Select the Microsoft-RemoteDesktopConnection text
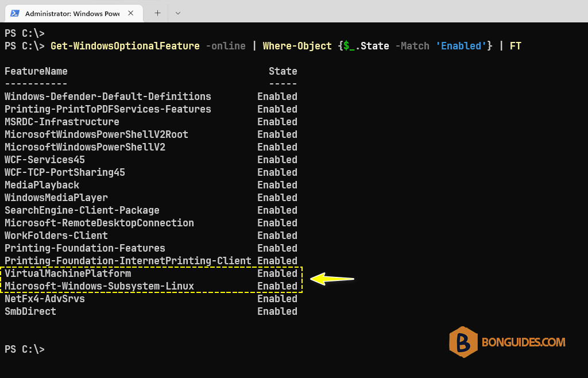Image resolution: width=588 pixels, height=378 pixels. pos(99,223)
